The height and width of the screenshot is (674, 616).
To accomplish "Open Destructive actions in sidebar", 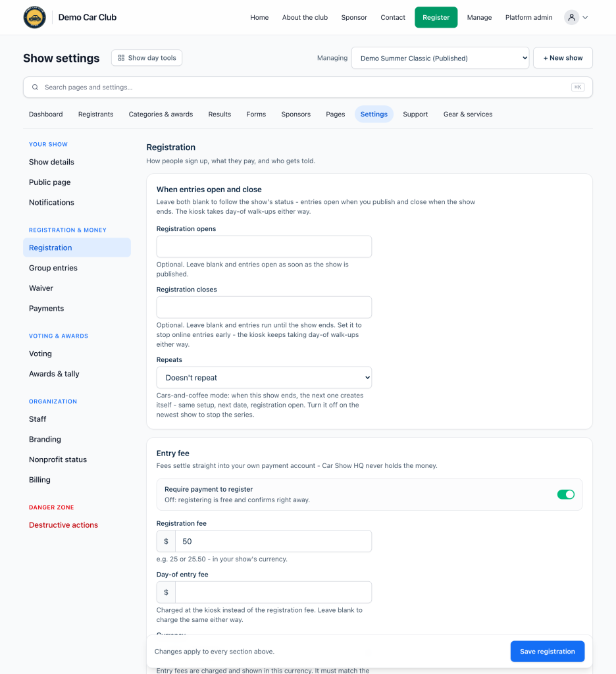I will pyautogui.click(x=77, y=525).
